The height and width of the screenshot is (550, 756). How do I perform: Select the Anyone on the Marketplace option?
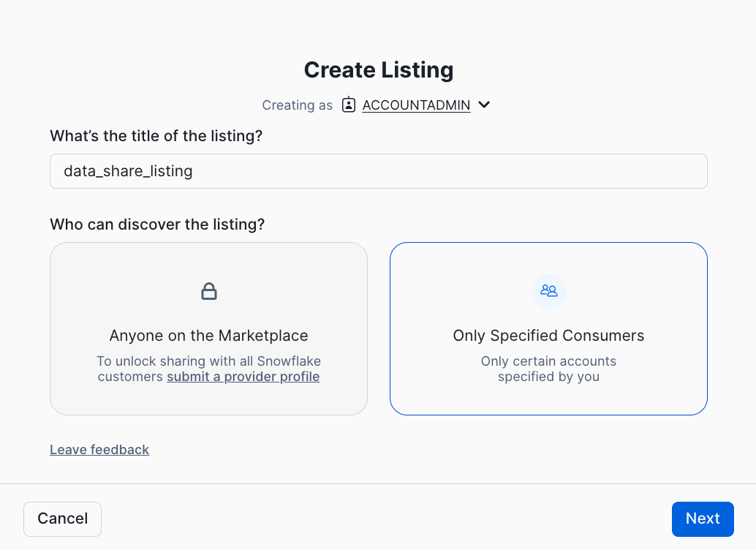208,329
